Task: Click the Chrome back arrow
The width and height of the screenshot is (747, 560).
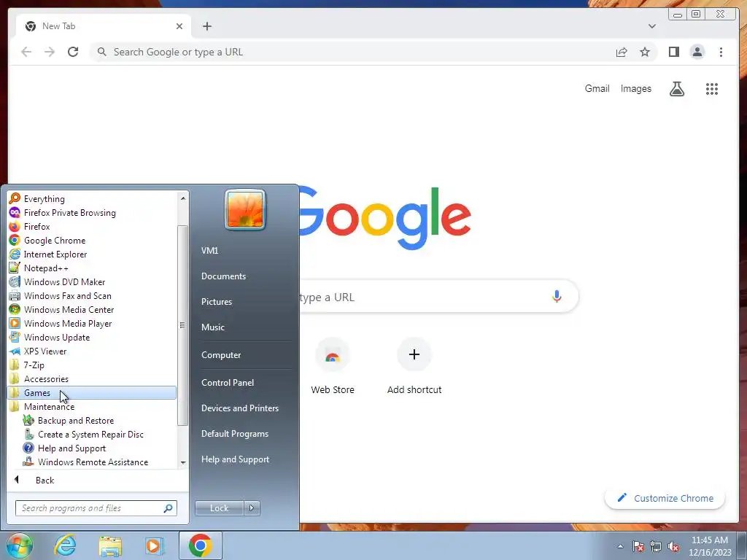Action: [26, 52]
